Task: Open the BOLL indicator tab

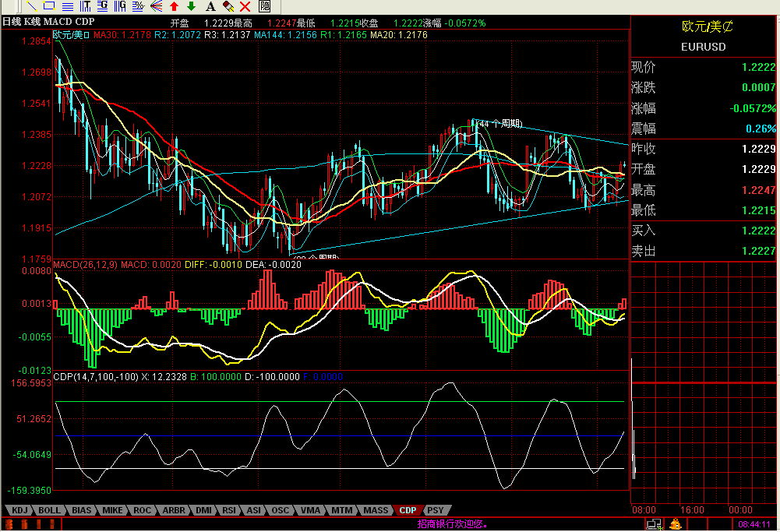Action: click(49, 510)
